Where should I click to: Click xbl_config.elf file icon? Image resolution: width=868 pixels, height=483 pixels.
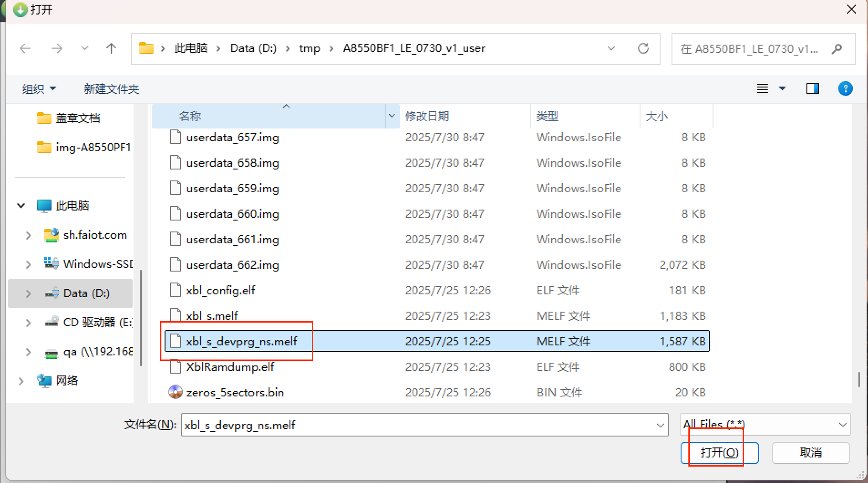tap(176, 290)
